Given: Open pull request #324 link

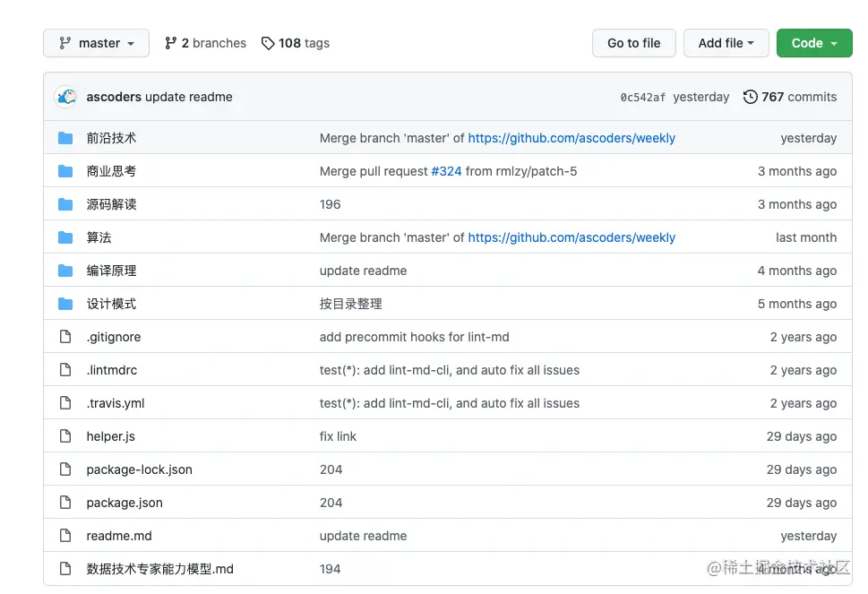Looking at the screenshot, I should point(446,171).
